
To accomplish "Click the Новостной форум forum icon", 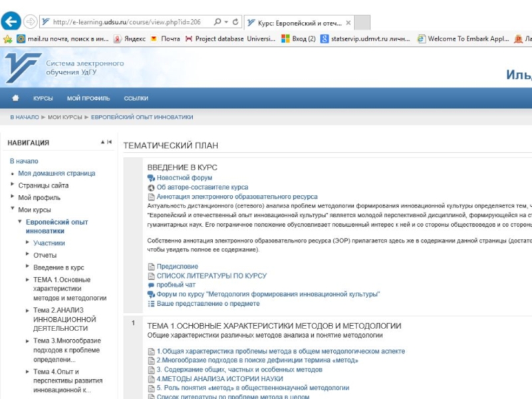I will (151, 178).
